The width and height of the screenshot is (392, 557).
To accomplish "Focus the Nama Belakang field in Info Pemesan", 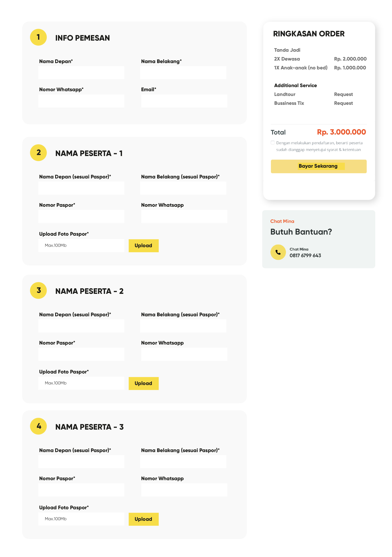I will tap(183, 73).
